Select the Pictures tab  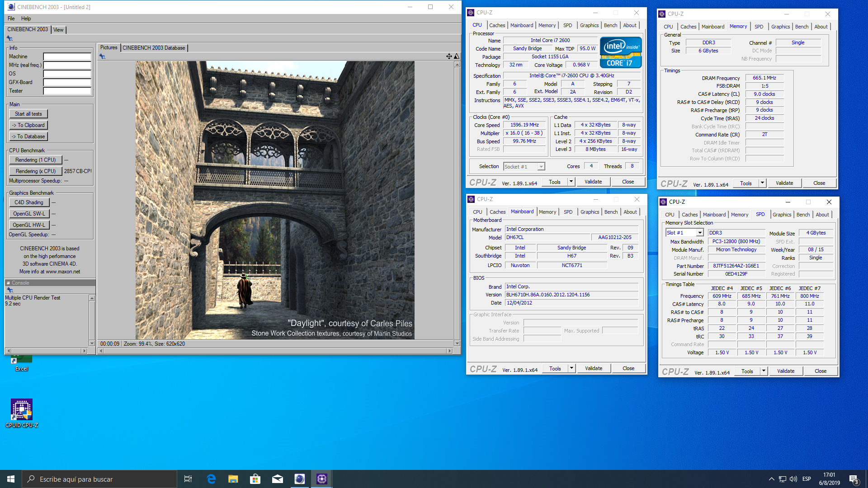[x=108, y=47]
